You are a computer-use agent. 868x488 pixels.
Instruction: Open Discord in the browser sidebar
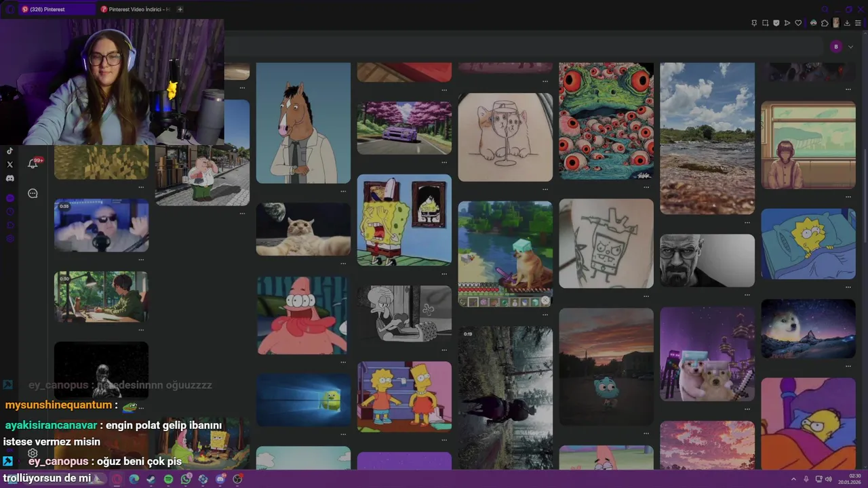tap(9, 178)
